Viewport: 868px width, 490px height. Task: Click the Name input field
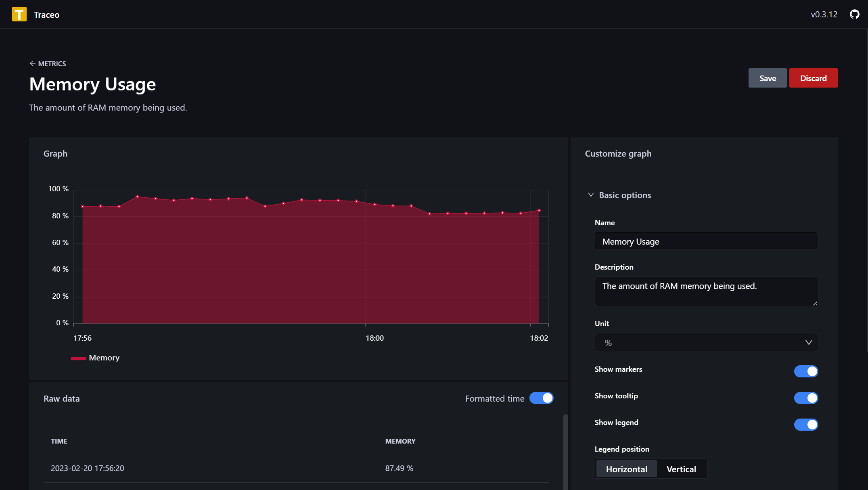[706, 241]
